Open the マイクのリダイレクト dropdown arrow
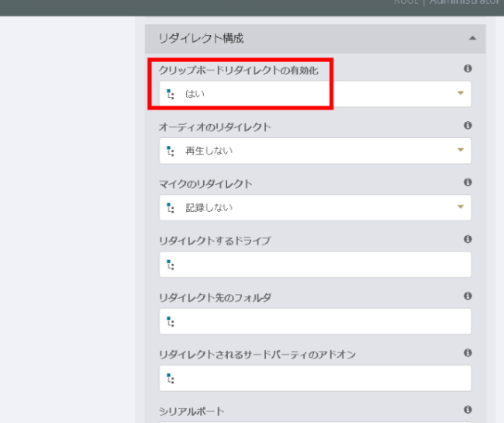The height and width of the screenshot is (423, 504). [x=461, y=207]
